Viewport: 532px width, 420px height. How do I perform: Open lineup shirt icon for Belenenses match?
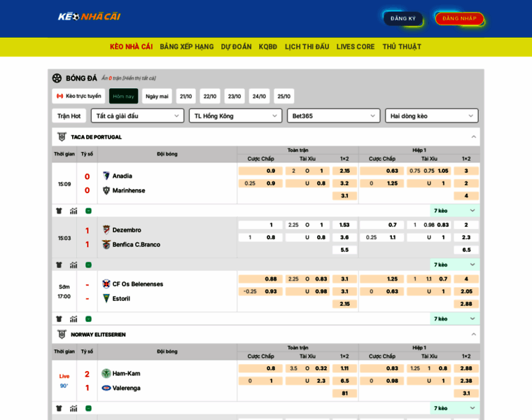59,318
